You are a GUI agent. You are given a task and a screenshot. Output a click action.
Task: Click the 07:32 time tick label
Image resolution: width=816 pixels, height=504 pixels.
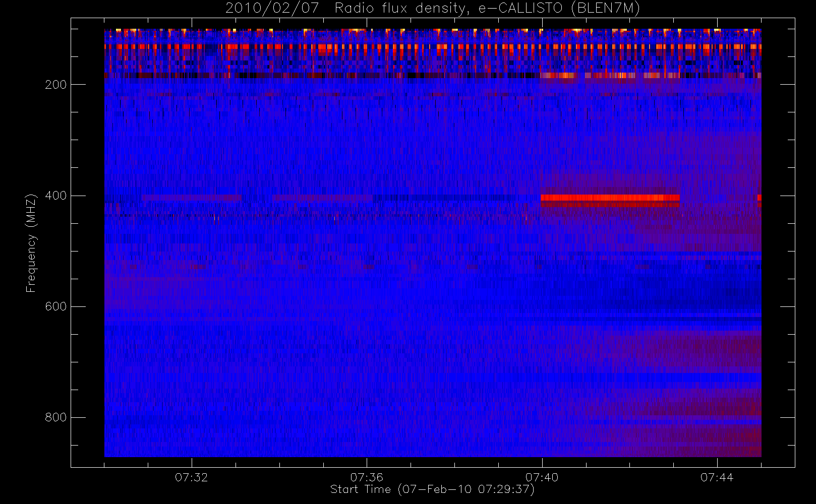(192, 477)
